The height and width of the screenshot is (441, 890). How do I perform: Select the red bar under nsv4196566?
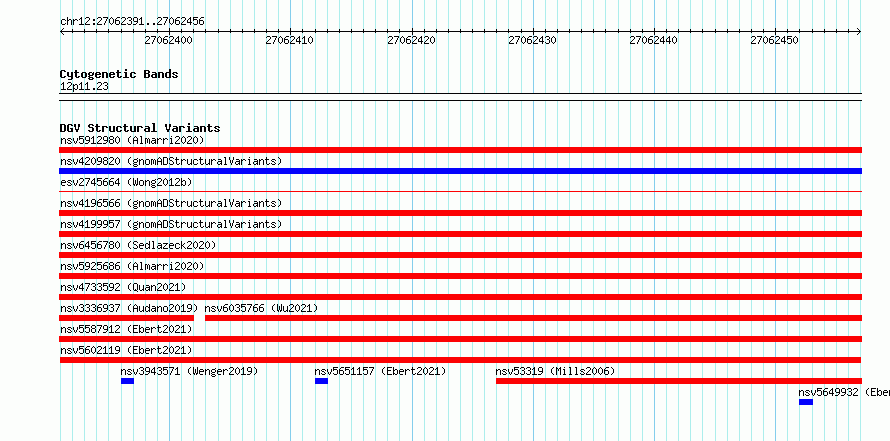[x=460, y=213]
